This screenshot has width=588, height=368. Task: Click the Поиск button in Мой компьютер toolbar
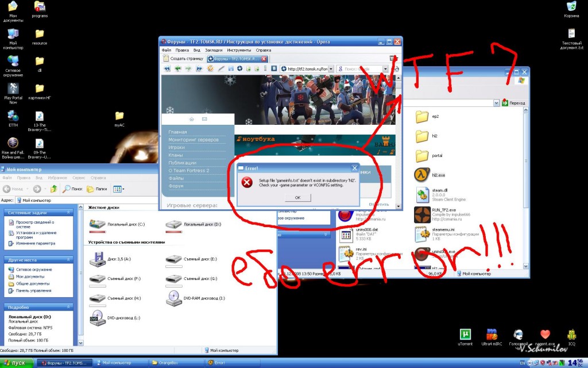pos(72,189)
